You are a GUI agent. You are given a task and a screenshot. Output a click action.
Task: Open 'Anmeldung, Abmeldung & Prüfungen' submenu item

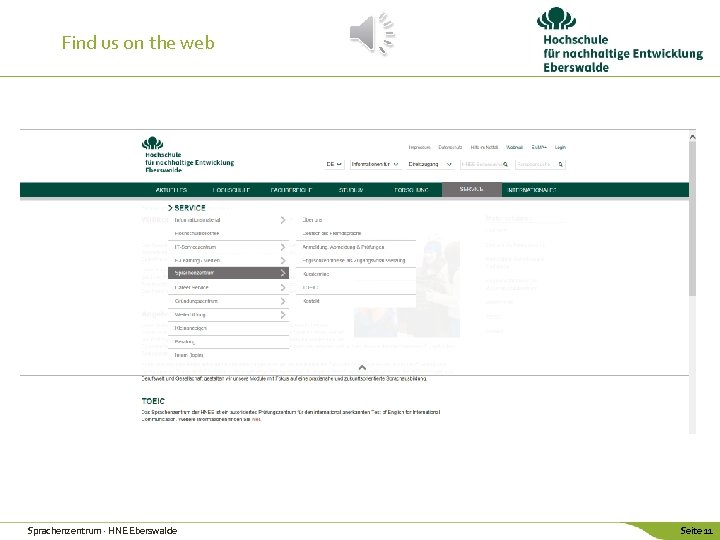click(343, 247)
